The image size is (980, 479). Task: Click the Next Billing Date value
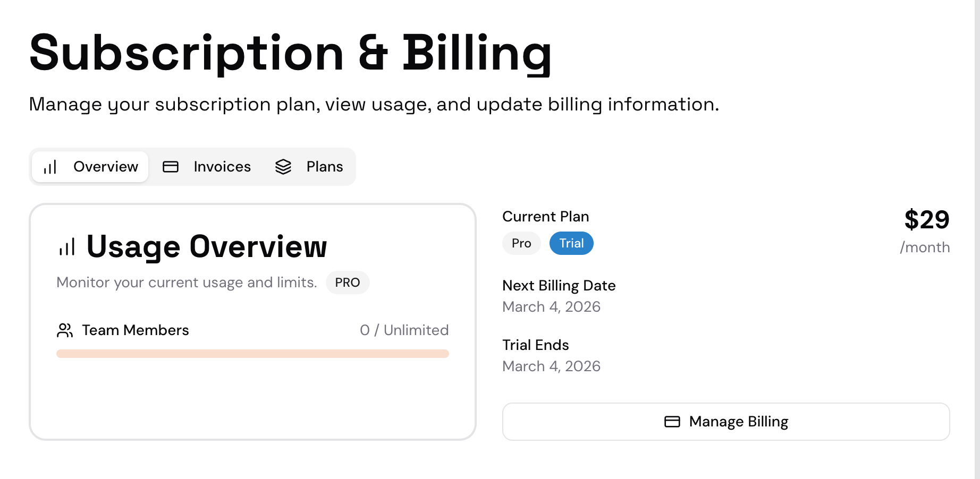[551, 307]
